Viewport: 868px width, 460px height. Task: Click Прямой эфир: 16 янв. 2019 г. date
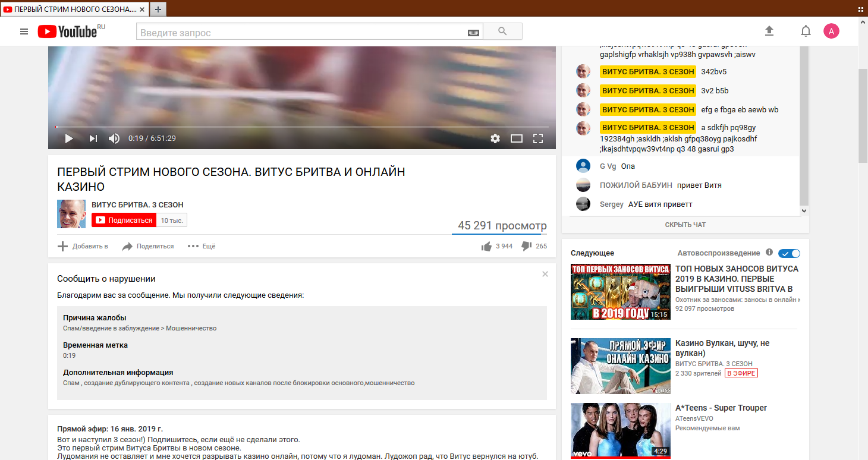pos(110,429)
